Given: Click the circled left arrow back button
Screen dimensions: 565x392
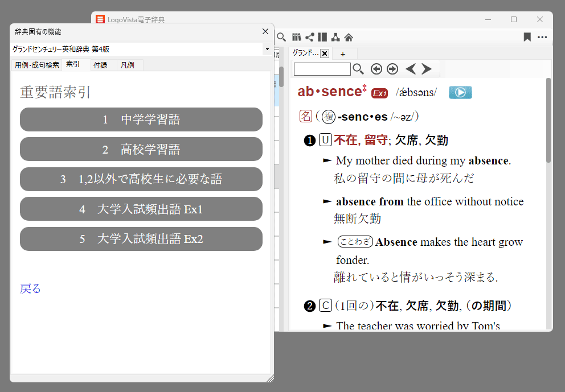Looking at the screenshot, I should pyautogui.click(x=376, y=69).
